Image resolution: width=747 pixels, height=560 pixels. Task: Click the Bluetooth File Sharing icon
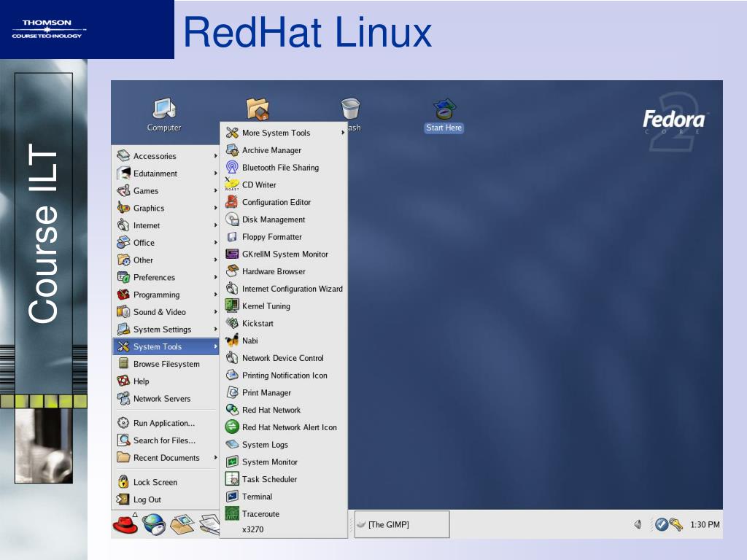coord(232,168)
